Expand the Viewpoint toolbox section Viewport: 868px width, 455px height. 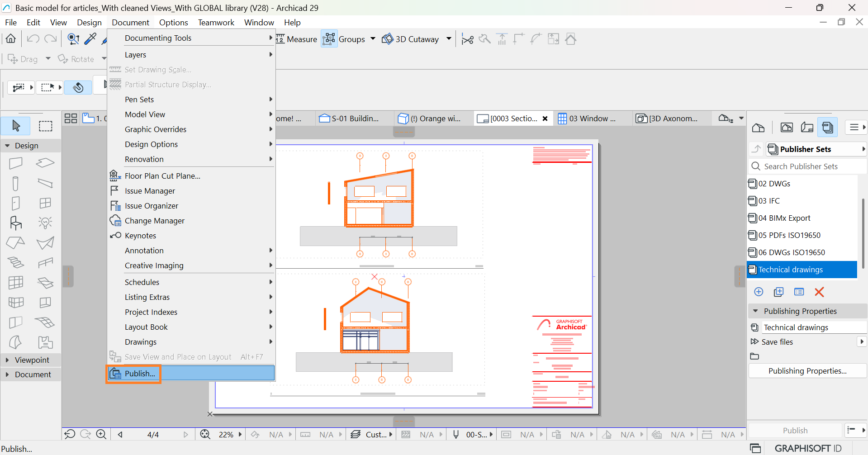click(x=7, y=360)
